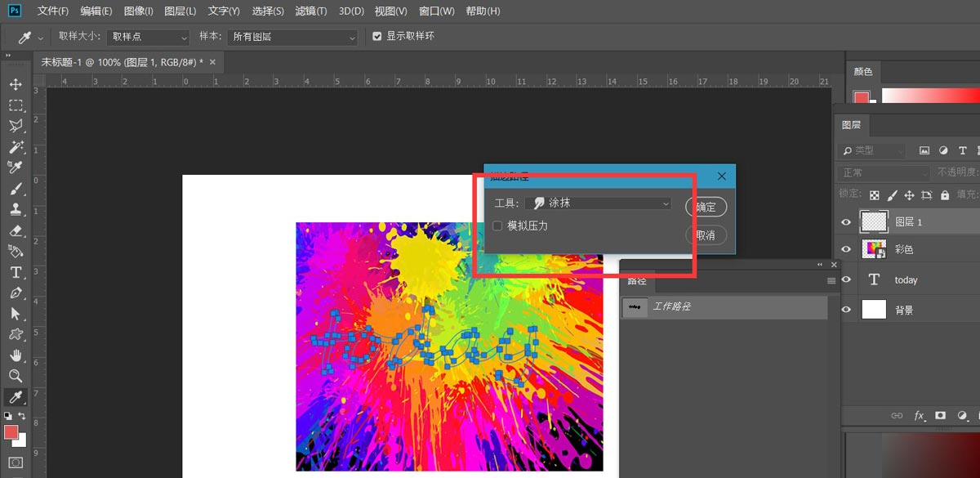The image size is (980, 478).
Task: Toggle Quick Mask mode
Action: [16, 462]
